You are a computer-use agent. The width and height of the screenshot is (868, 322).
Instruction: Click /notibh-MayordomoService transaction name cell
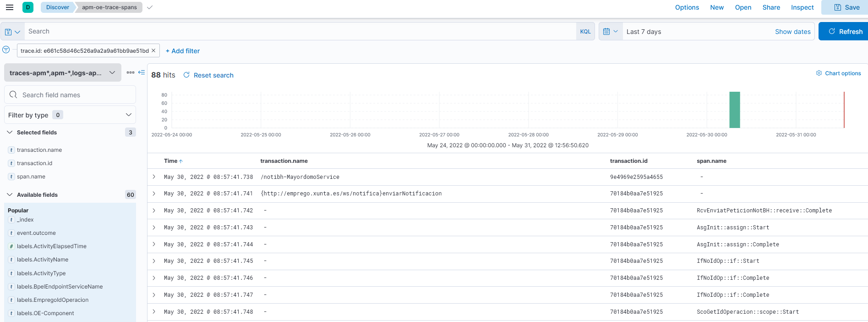point(300,177)
